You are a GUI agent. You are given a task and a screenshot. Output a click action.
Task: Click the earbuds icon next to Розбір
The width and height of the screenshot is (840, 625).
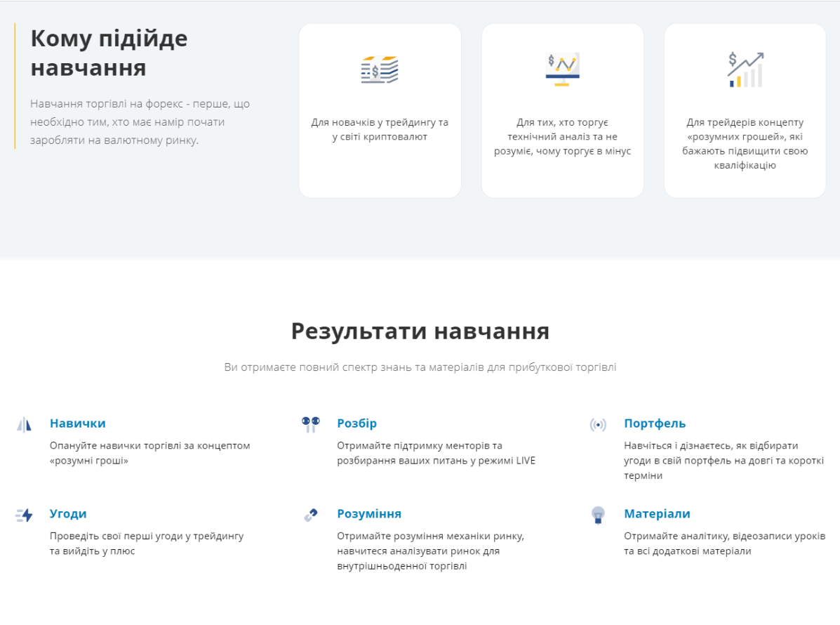point(311,425)
